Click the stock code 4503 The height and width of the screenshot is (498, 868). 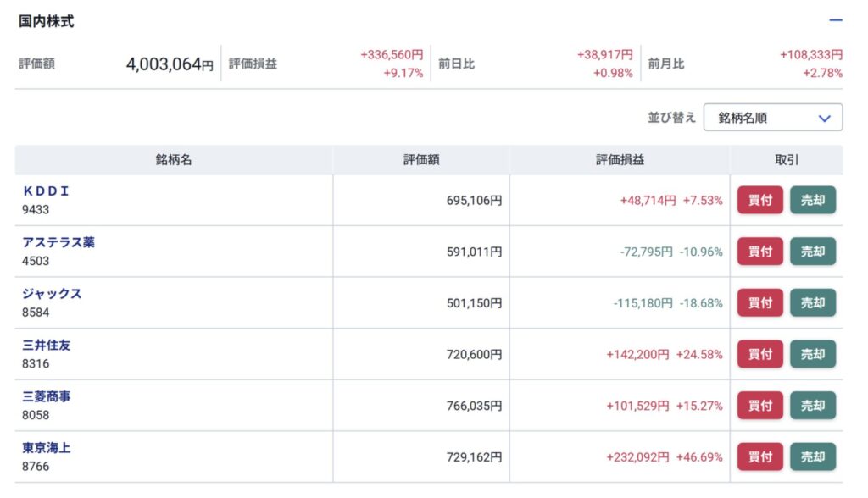(x=36, y=261)
